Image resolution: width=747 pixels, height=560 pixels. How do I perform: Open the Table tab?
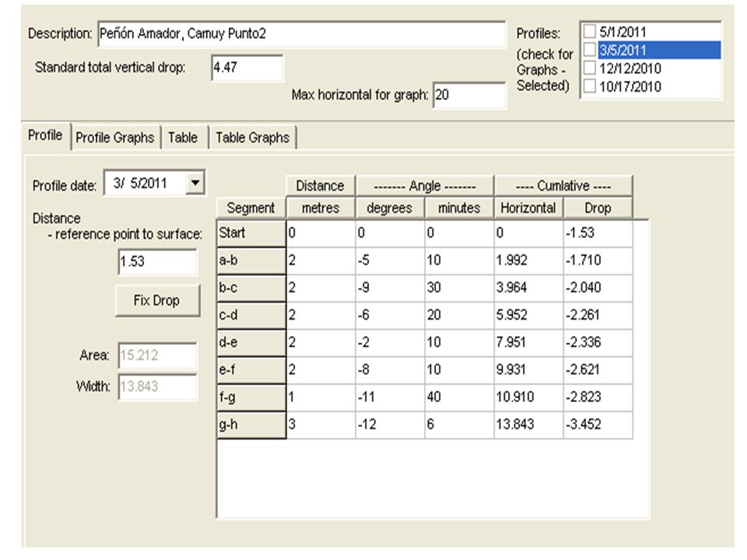182,138
